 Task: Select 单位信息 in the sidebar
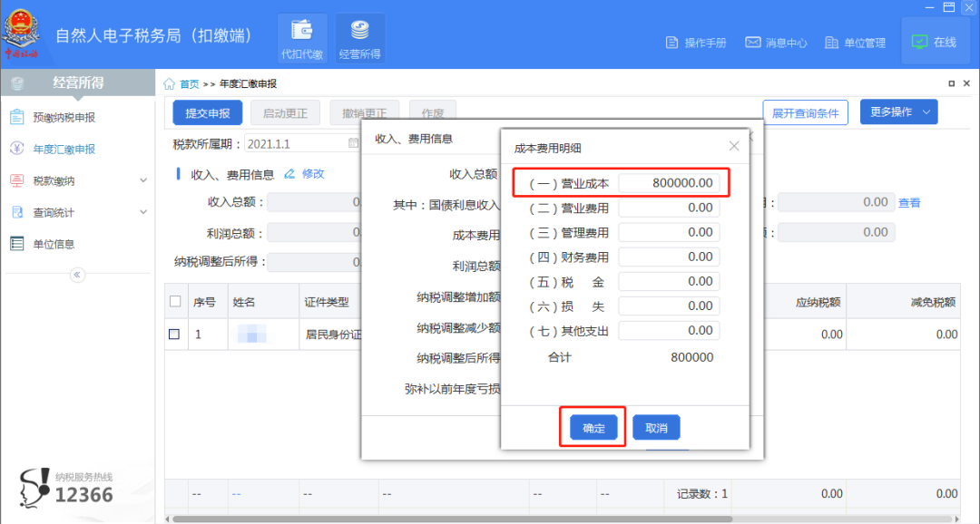(x=54, y=244)
